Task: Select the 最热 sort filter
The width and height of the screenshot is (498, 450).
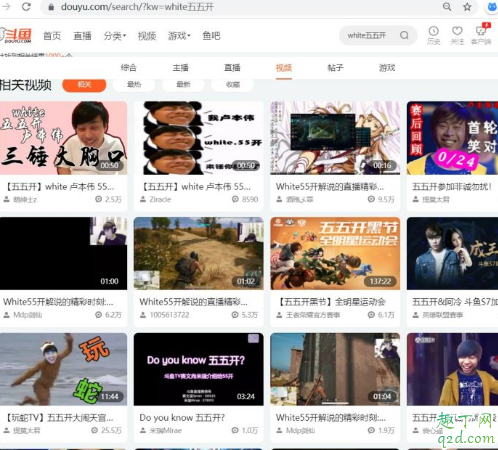Action: [x=134, y=85]
